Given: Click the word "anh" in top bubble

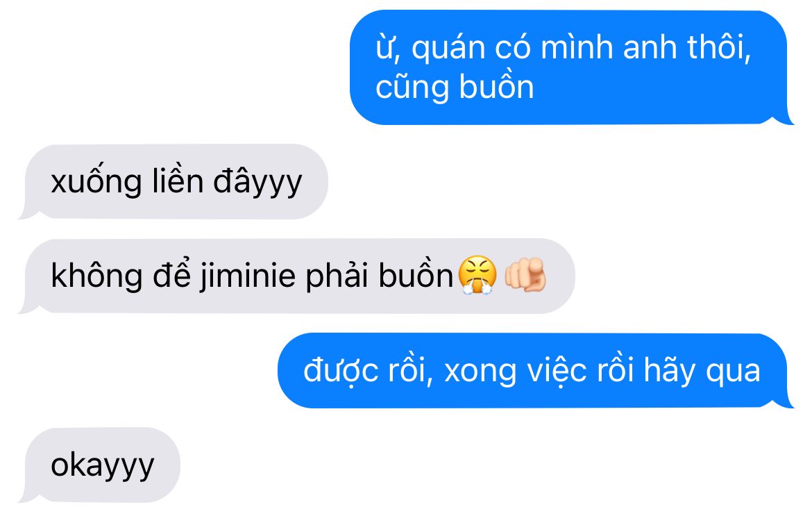Looking at the screenshot, I should coord(650,48).
